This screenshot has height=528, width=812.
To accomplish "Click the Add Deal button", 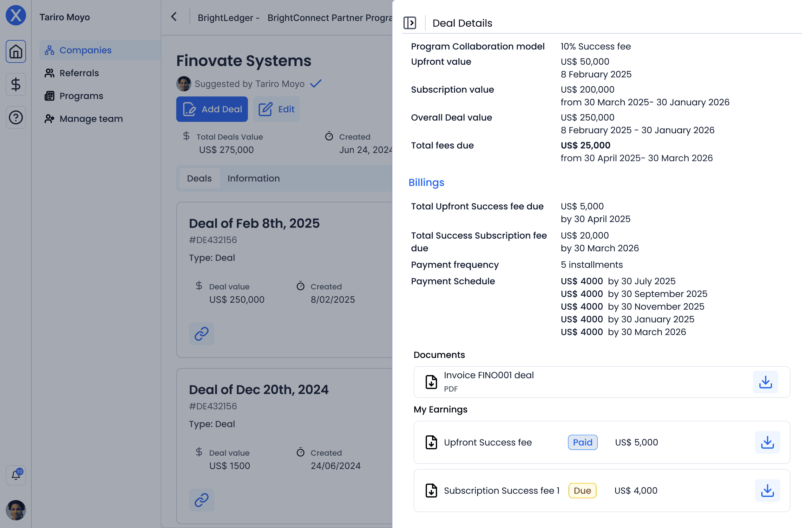I will point(212,109).
